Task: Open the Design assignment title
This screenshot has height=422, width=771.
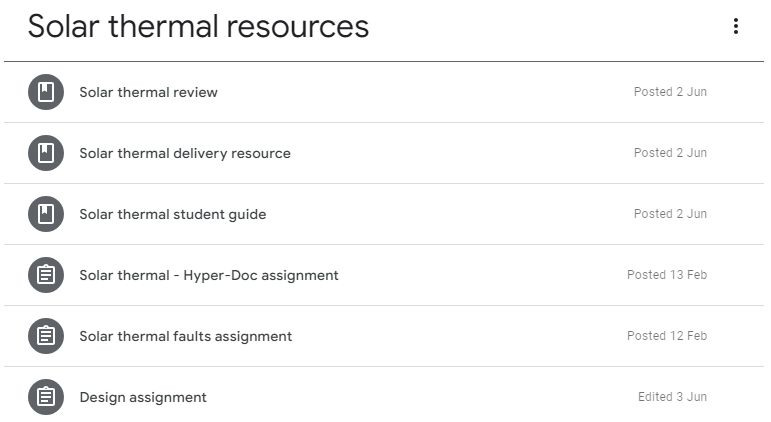Action: 143,397
